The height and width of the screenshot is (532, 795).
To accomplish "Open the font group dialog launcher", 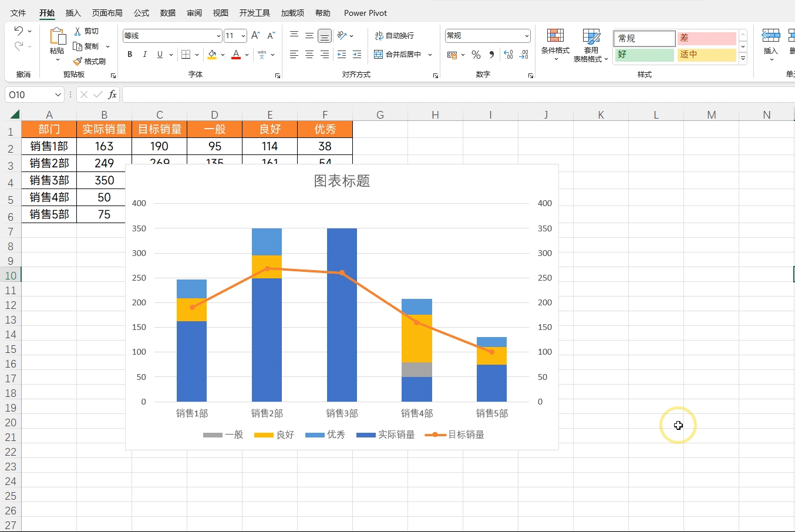I will pyautogui.click(x=278, y=76).
